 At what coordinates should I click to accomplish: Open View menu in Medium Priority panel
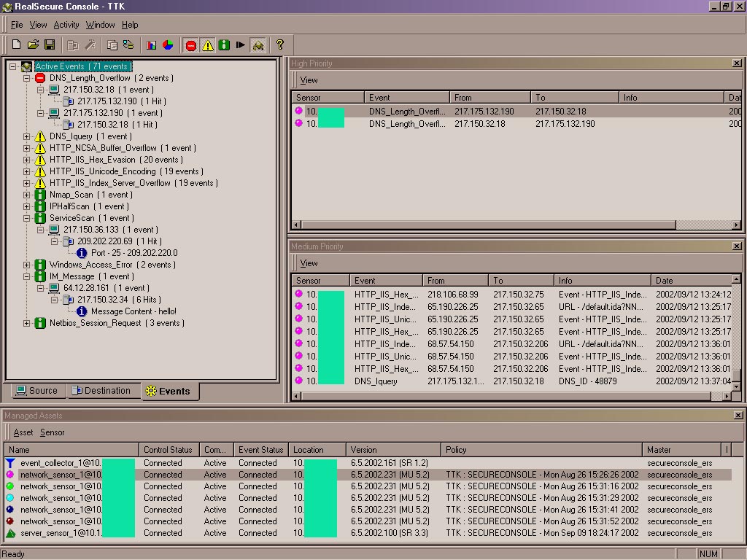pyautogui.click(x=309, y=263)
